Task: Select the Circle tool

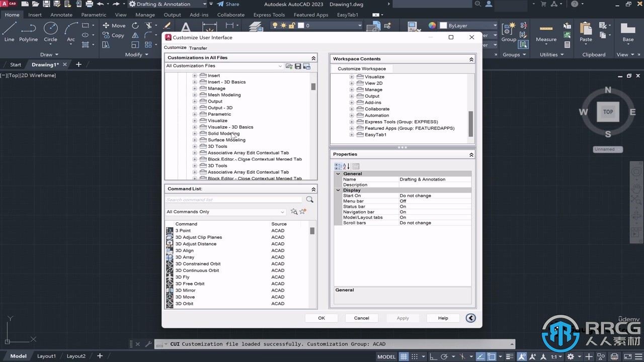Action: click(50, 32)
